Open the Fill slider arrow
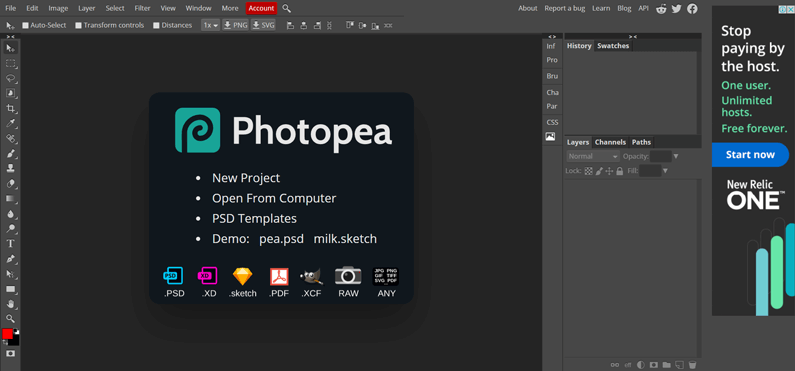 tap(665, 171)
